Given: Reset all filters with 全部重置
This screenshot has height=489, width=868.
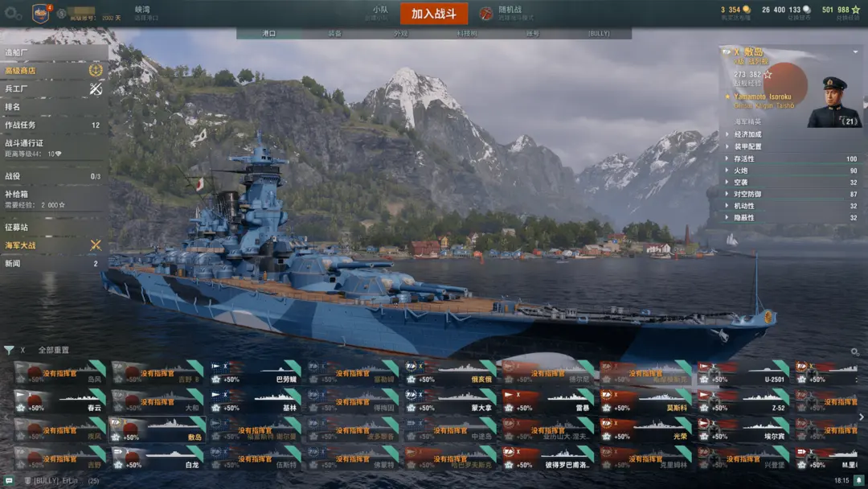Looking at the screenshot, I should click(54, 350).
